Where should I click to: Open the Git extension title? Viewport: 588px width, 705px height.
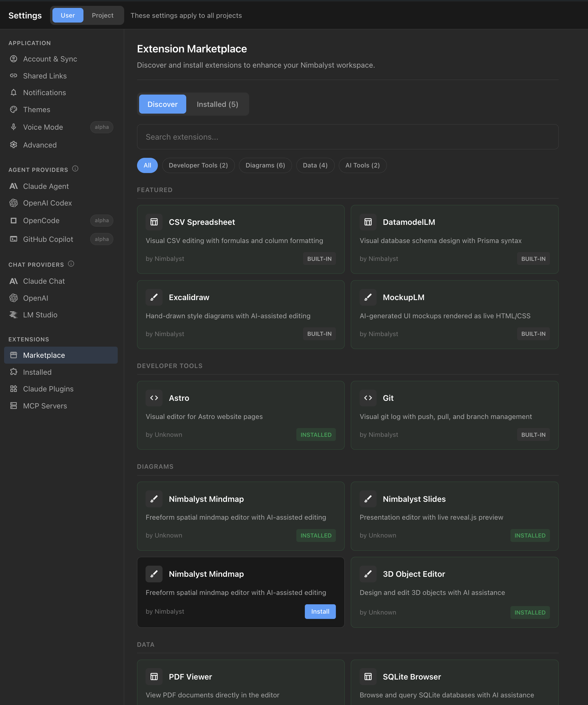point(388,398)
